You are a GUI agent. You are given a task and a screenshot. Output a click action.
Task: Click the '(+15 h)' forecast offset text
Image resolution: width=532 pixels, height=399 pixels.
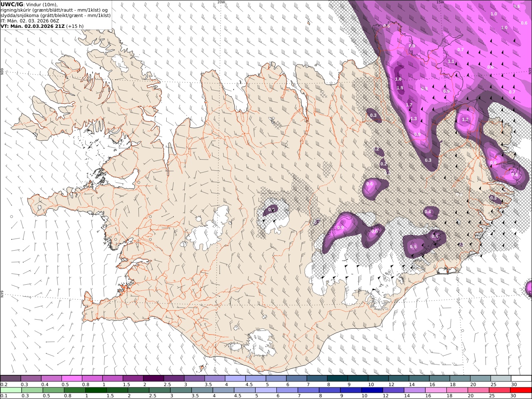coord(74,26)
